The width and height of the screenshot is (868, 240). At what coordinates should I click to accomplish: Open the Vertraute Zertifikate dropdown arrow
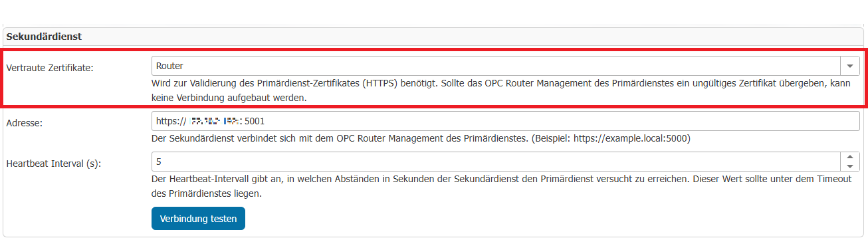click(x=850, y=66)
